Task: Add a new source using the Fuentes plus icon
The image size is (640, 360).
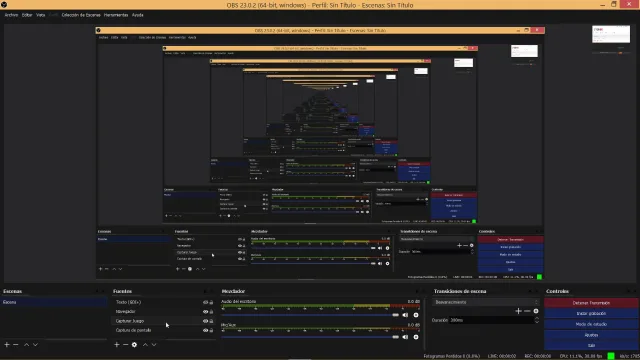Action: tap(117, 345)
